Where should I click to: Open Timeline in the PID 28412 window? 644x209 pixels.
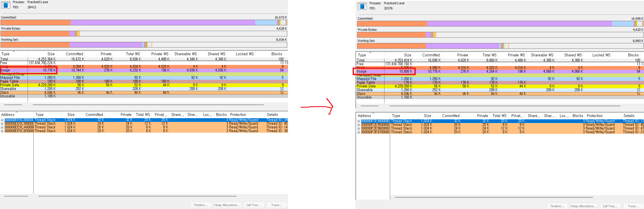pyautogui.click(x=201, y=205)
